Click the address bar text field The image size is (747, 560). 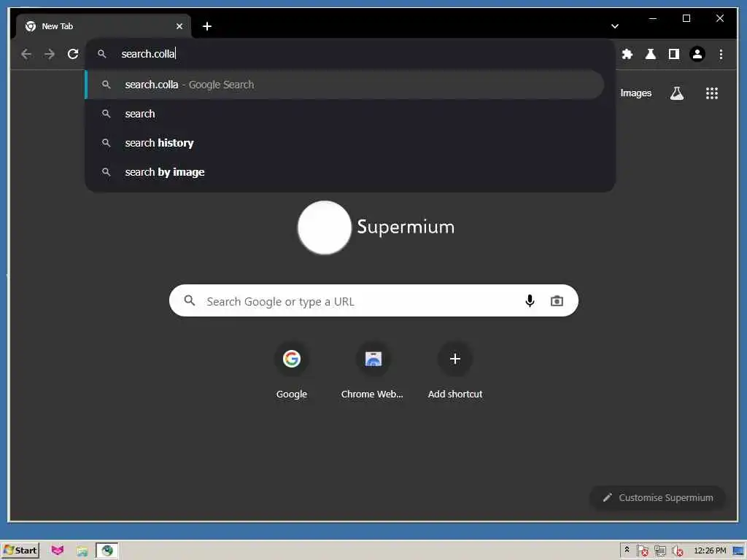(x=350, y=54)
